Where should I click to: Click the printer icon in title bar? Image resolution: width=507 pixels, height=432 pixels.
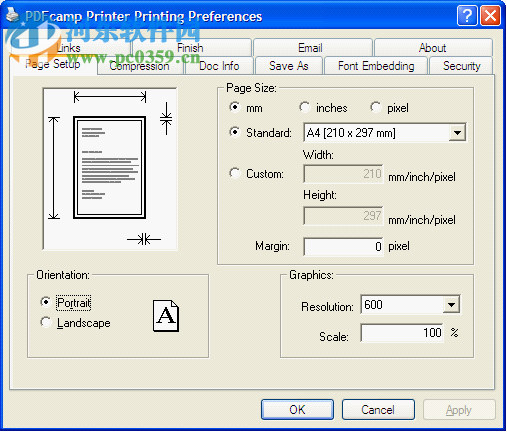[13, 15]
